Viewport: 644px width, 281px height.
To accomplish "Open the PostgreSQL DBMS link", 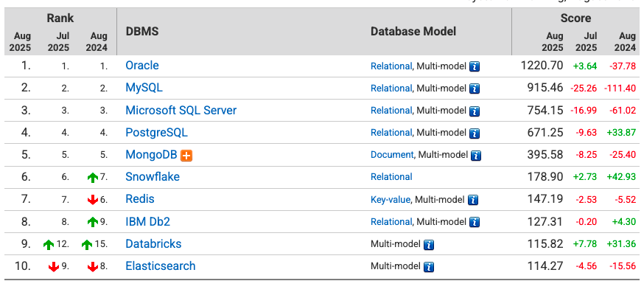I will pyautogui.click(x=156, y=132).
